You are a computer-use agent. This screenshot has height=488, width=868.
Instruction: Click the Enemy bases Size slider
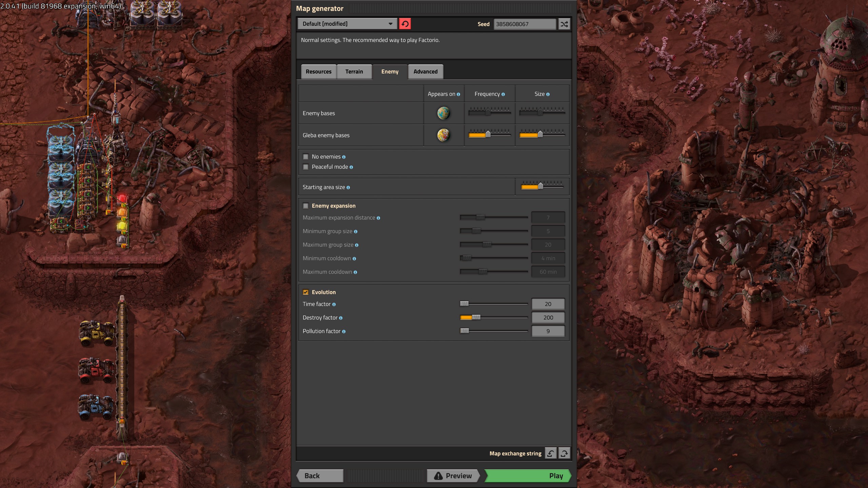(x=542, y=112)
